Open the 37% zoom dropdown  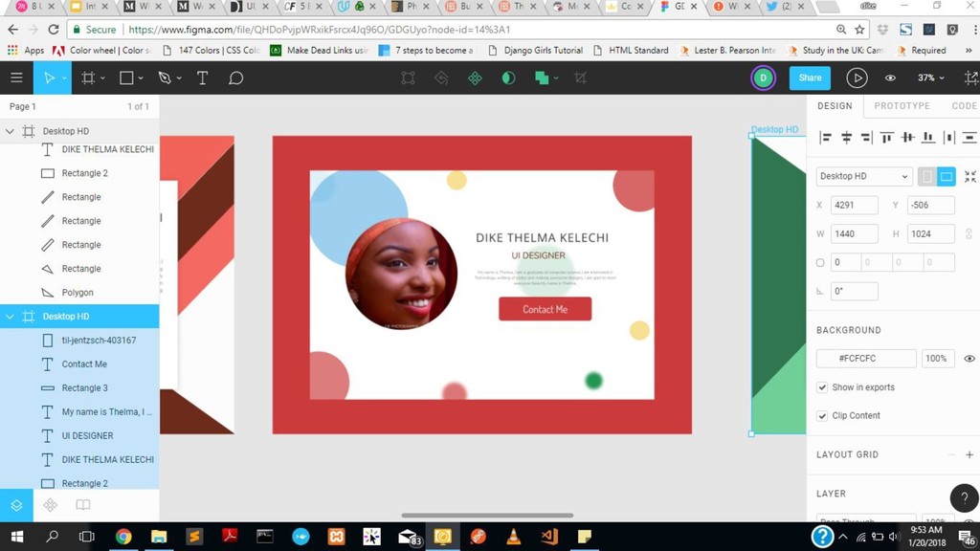click(930, 78)
